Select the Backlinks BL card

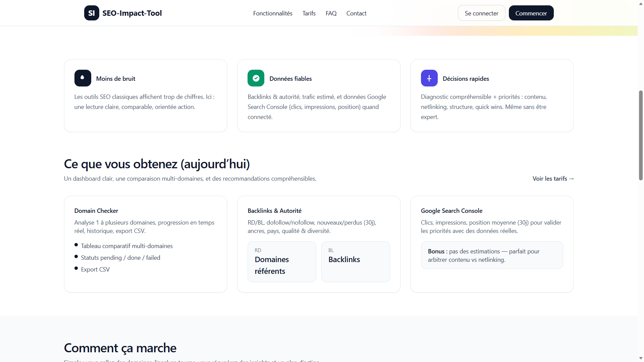coord(356,262)
